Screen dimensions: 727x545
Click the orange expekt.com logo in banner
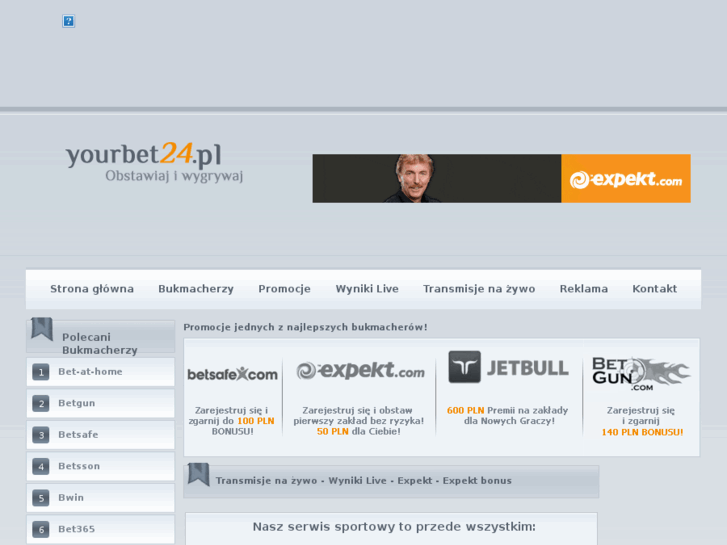point(625,179)
